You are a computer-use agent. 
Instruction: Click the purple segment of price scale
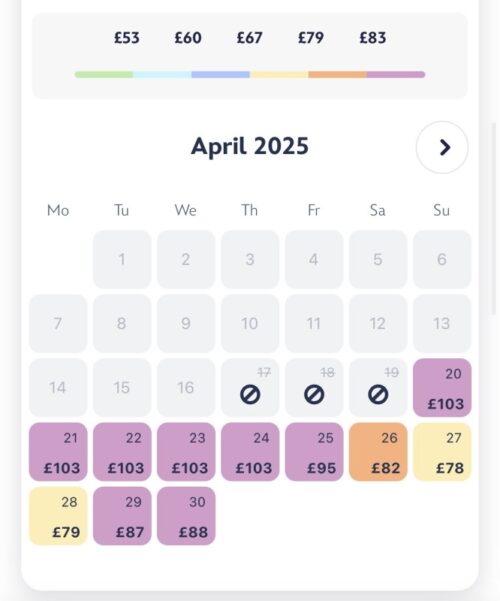396,74
